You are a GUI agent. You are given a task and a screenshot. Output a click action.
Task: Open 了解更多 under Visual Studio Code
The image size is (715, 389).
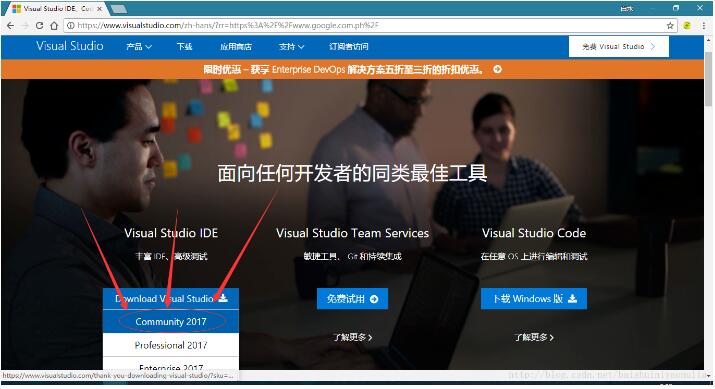pyautogui.click(x=534, y=337)
